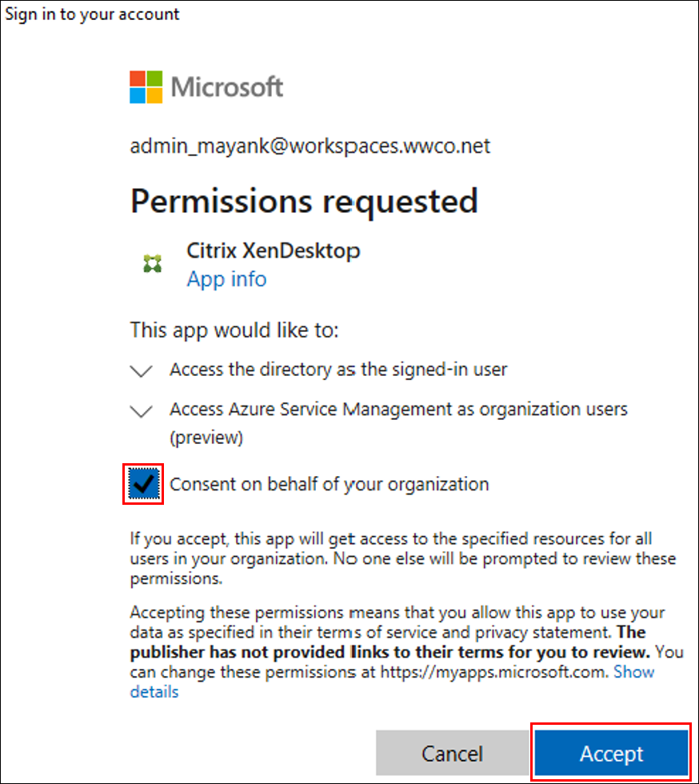Click the admin_mayank account email address

[310, 146]
